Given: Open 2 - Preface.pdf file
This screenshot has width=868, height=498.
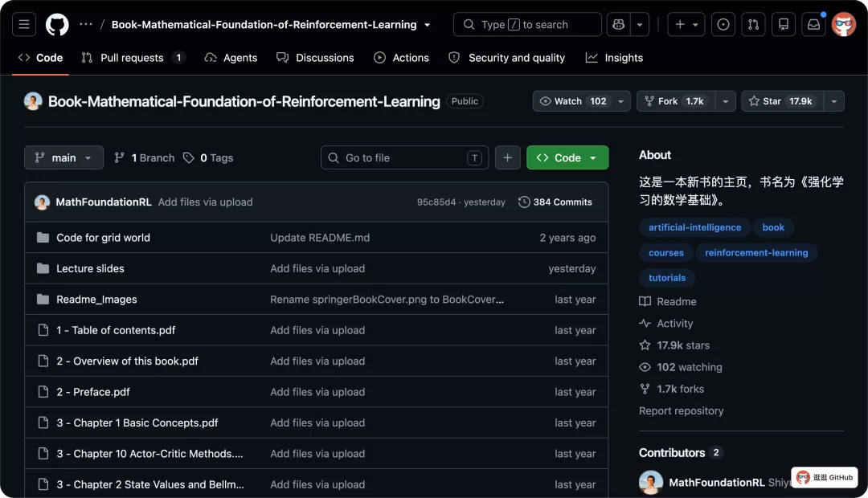Looking at the screenshot, I should 93,392.
